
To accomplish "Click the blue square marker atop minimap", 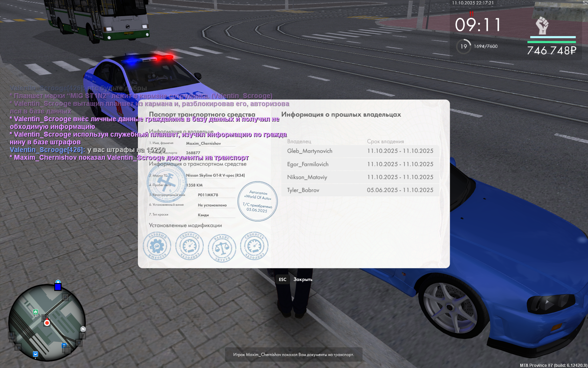I will tap(58, 287).
